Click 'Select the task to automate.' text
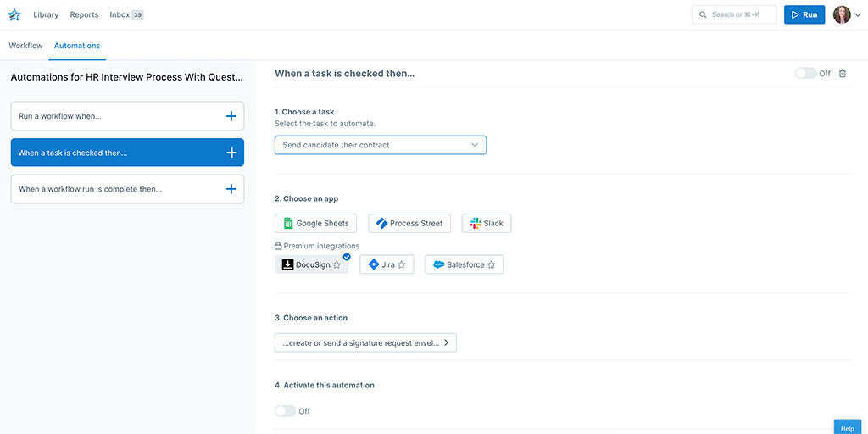This screenshot has width=868, height=434. [325, 124]
